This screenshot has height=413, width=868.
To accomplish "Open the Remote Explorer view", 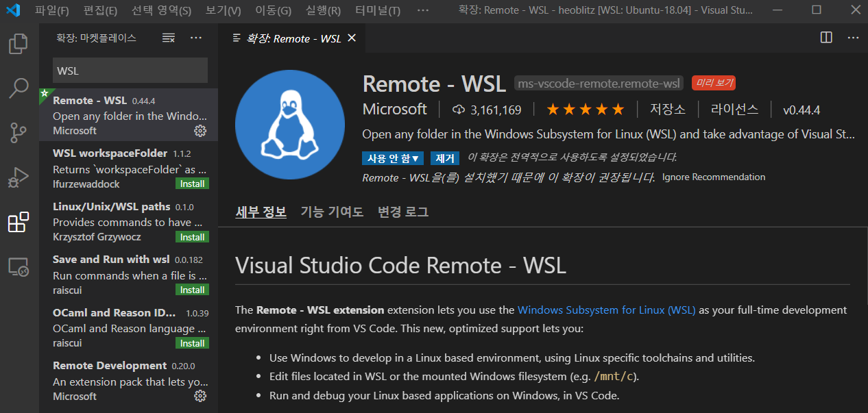I will [19, 266].
